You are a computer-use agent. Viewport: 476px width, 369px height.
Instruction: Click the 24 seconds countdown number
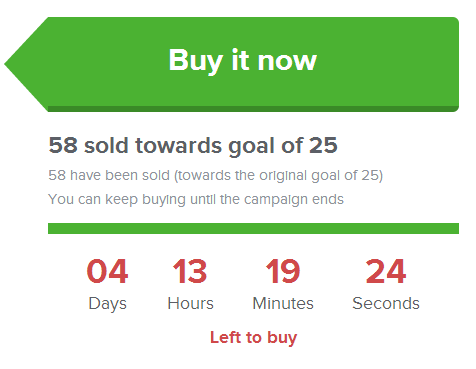[x=386, y=271]
